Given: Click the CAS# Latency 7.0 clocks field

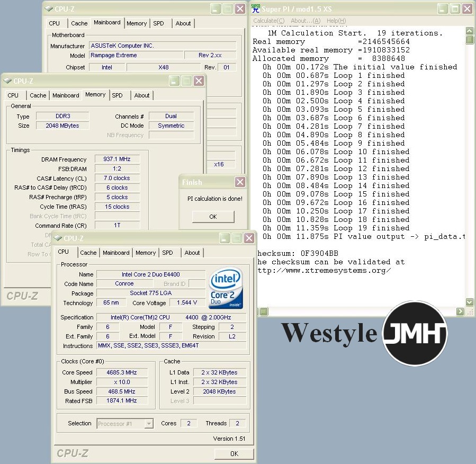Looking at the screenshot, I should (117, 178).
